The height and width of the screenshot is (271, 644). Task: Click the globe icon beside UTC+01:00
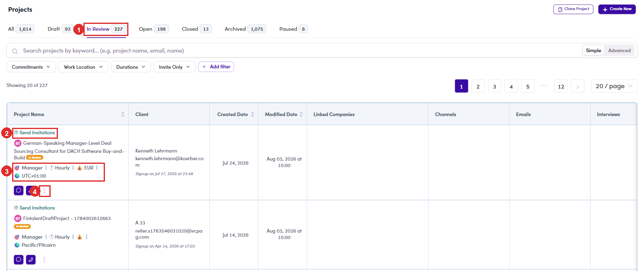tap(17, 176)
